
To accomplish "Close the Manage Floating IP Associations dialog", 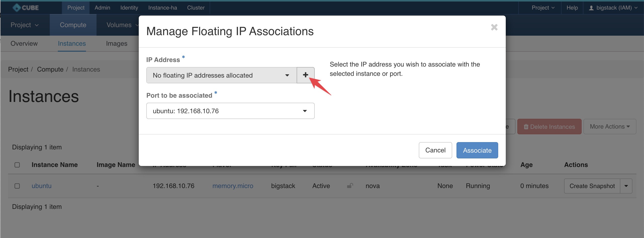I will point(494,27).
